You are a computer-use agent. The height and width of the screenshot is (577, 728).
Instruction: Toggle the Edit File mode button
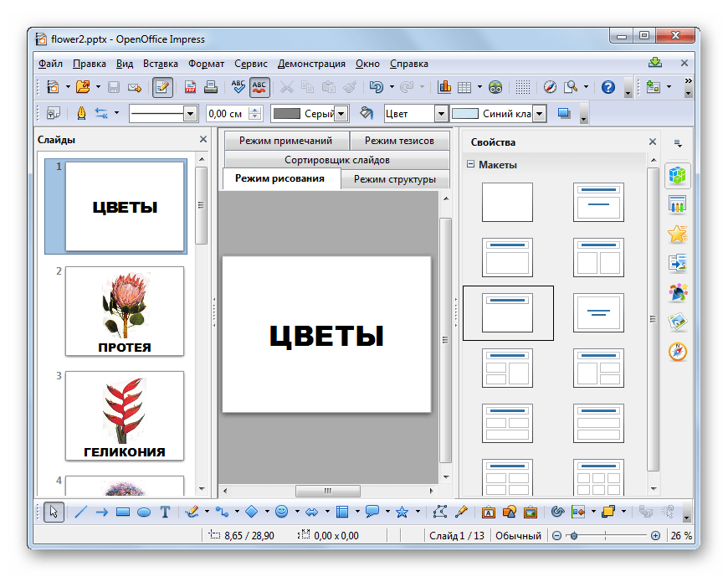(x=162, y=87)
